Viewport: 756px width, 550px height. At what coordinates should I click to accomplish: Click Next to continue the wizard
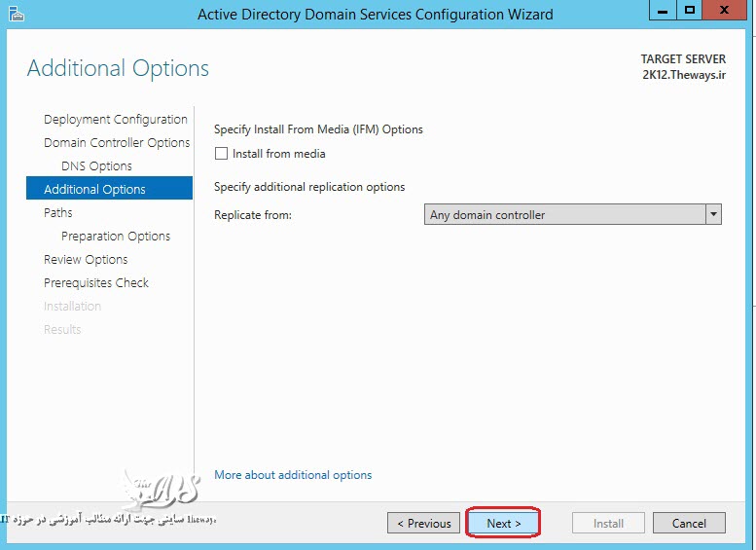tap(503, 523)
